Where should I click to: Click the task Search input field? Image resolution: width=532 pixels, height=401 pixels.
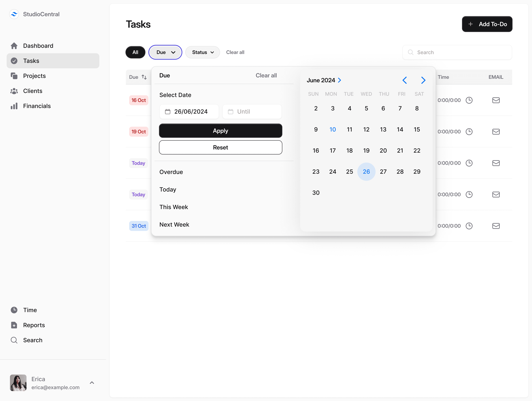pos(457,52)
